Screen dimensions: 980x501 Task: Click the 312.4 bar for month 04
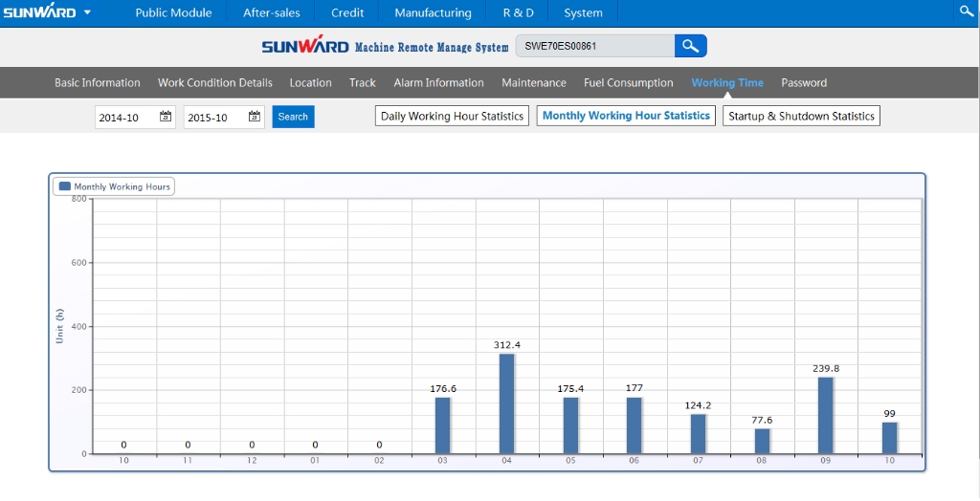[507, 403]
